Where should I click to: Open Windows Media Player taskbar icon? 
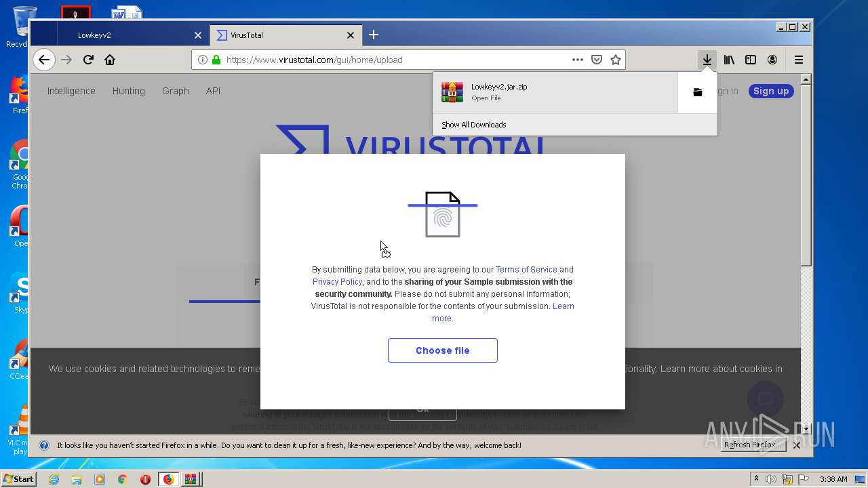100,479
